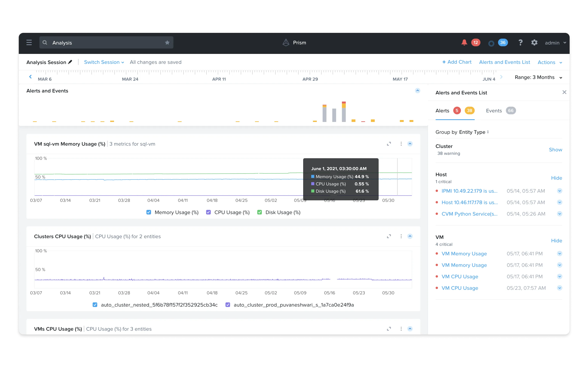
Task: Open the settings gear icon
Action: 534,42
